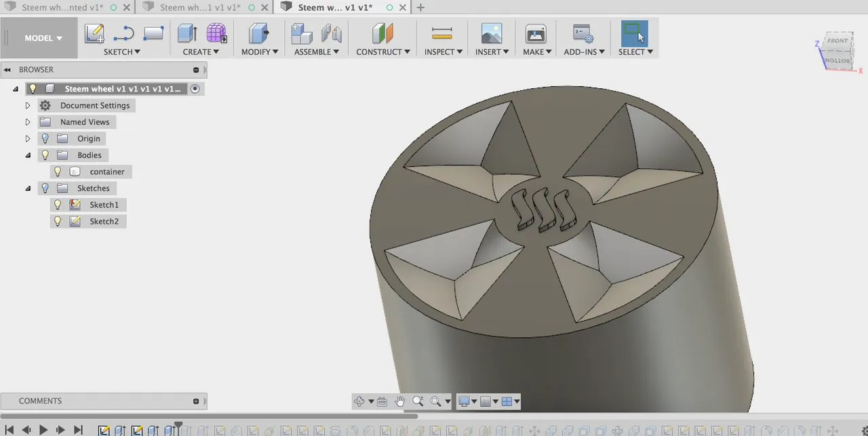868x436 pixels.
Task: Pick the Rectangle sketch tool
Action: click(153, 33)
